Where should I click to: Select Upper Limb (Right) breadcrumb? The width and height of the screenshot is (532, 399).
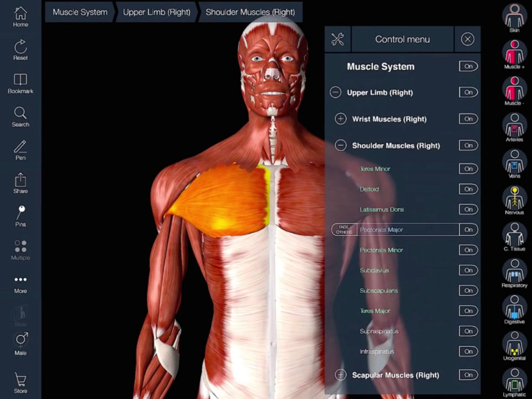tap(156, 12)
